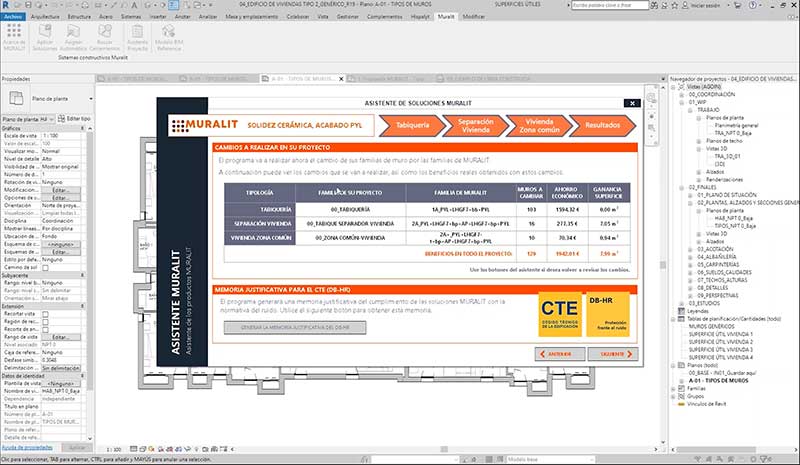Screen dimensions: 800x465
Task: Click the visual style icon in view control bar
Action: [x=142, y=449]
